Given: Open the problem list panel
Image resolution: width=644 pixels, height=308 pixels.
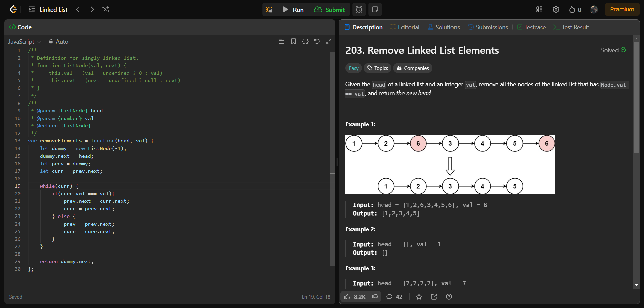Looking at the screenshot, I should 31,9.
